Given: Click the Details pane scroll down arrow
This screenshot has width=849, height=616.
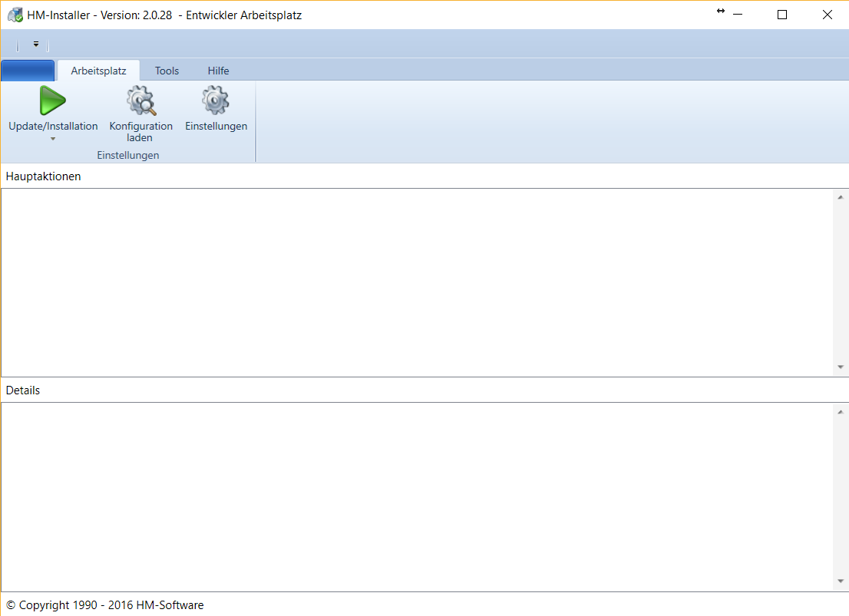Looking at the screenshot, I should [841, 581].
